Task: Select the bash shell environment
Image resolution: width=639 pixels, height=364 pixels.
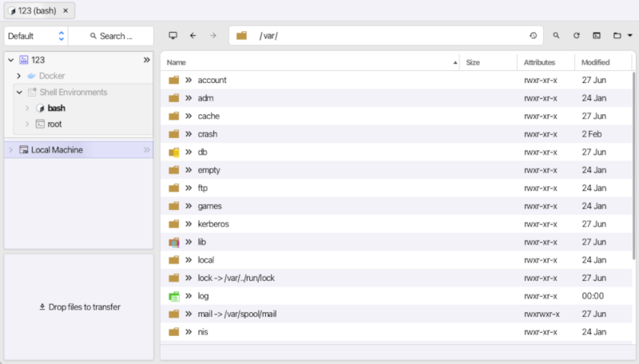Action: click(56, 109)
